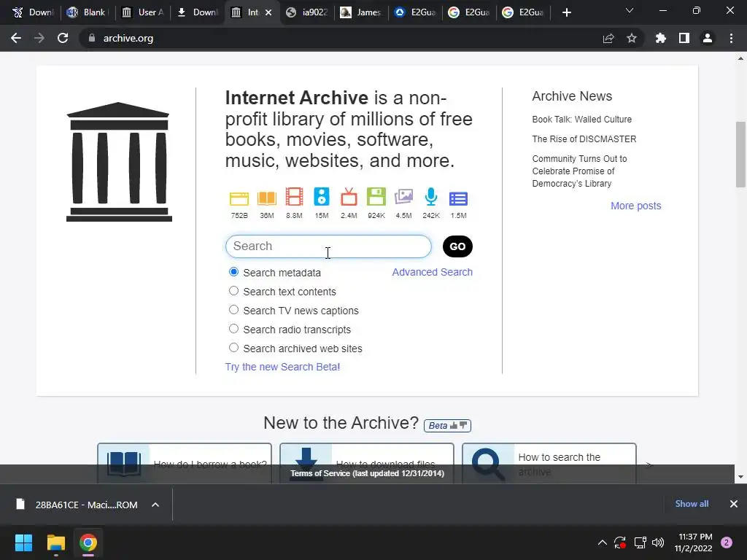Click the notification badge showing 2
Viewport: 747px width, 560px height.
[727, 542]
